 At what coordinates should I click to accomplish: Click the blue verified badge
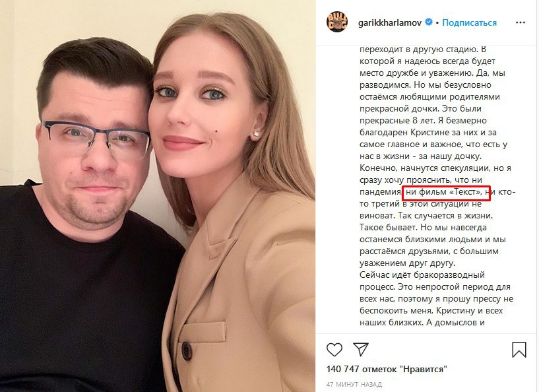point(429,22)
